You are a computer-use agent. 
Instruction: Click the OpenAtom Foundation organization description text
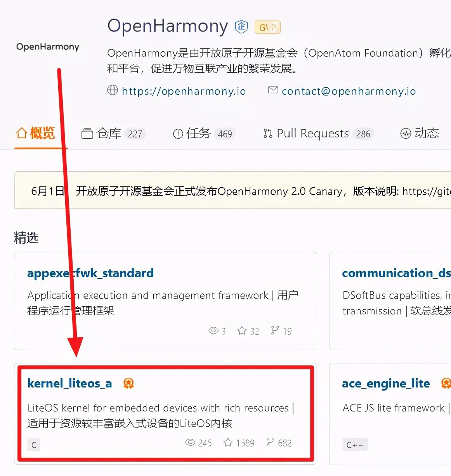(279, 61)
